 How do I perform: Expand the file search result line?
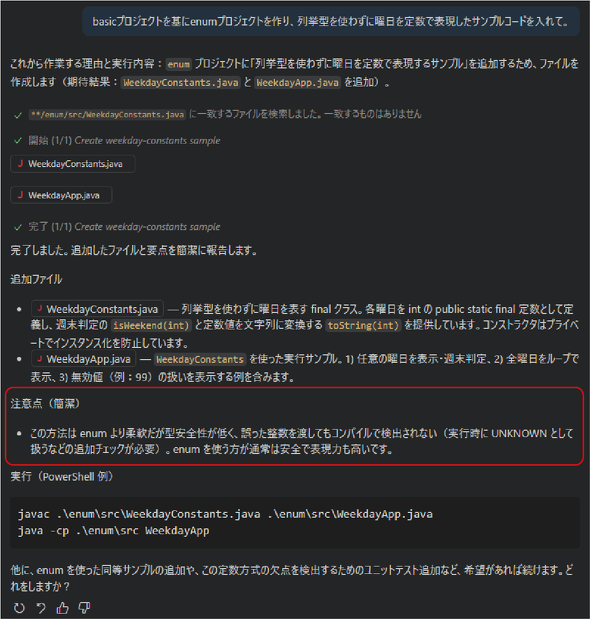coord(225,114)
